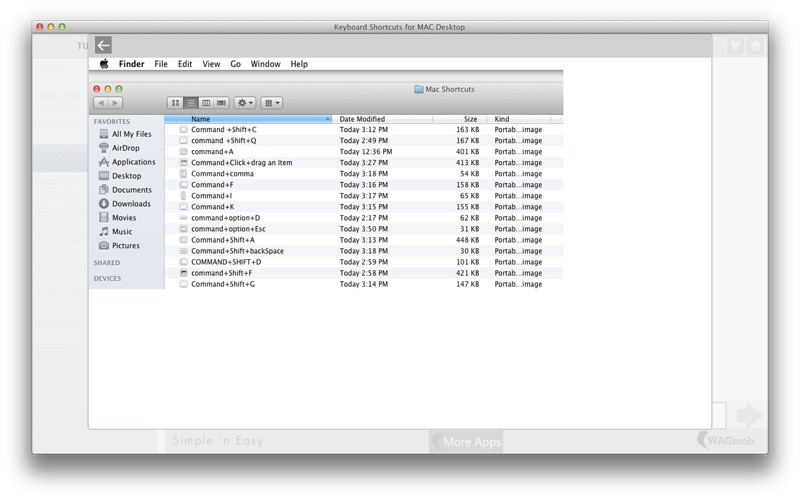
Task: Switch to icon view
Action: point(175,103)
